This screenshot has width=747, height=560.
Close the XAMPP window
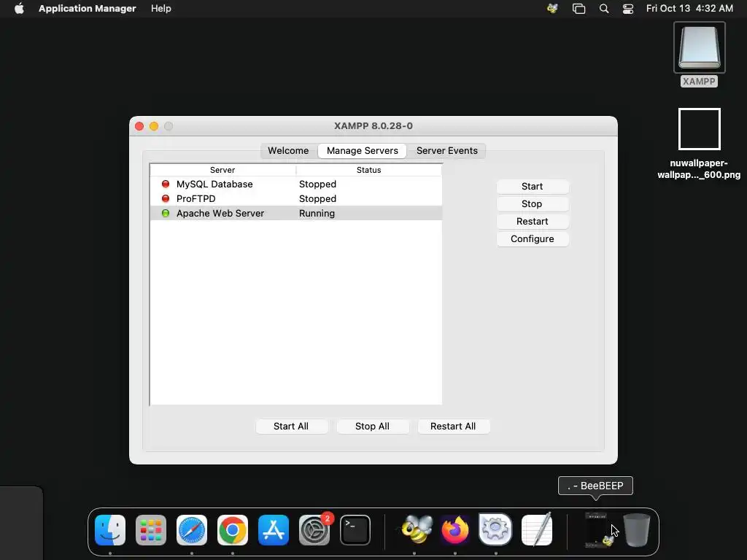(139, 126)
